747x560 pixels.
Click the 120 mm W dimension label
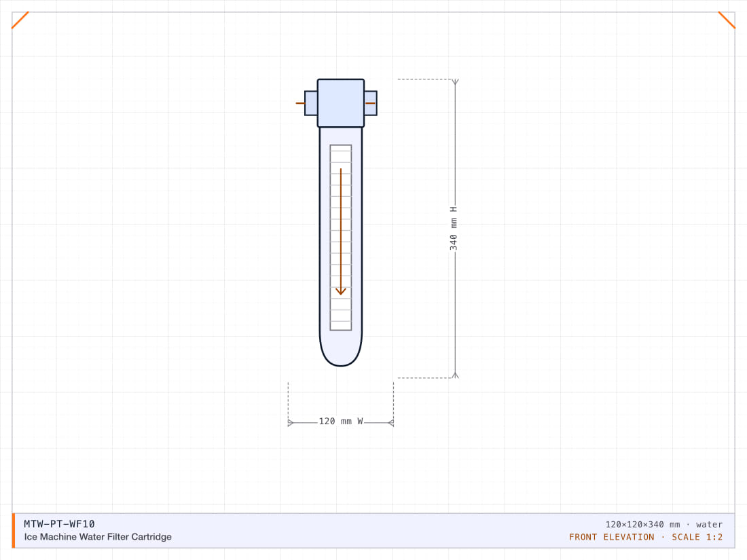[341, 422]
